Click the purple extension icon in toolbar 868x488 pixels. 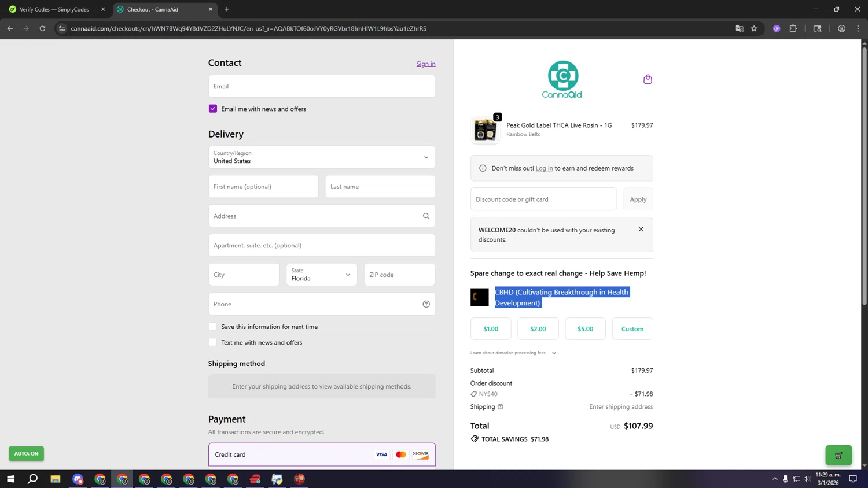777,28
